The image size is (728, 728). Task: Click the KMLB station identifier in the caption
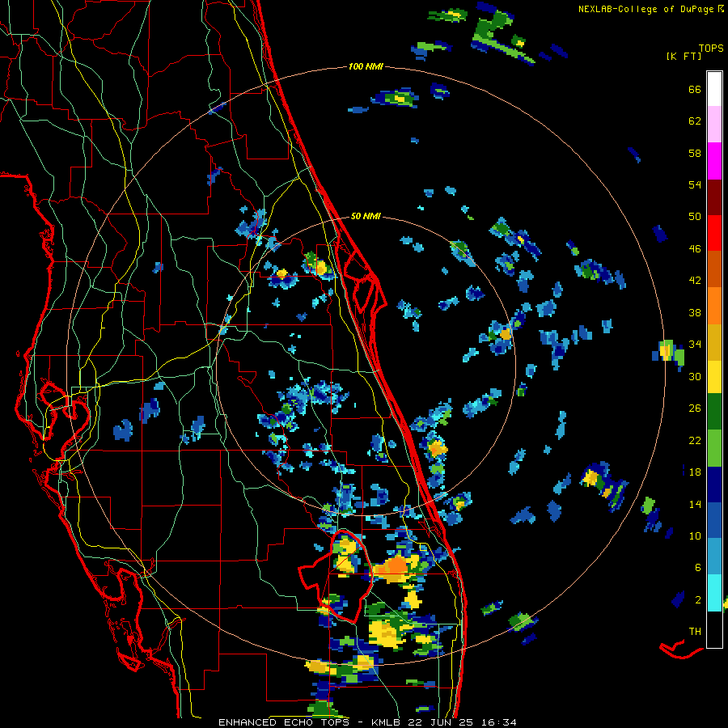pos(387,722)
